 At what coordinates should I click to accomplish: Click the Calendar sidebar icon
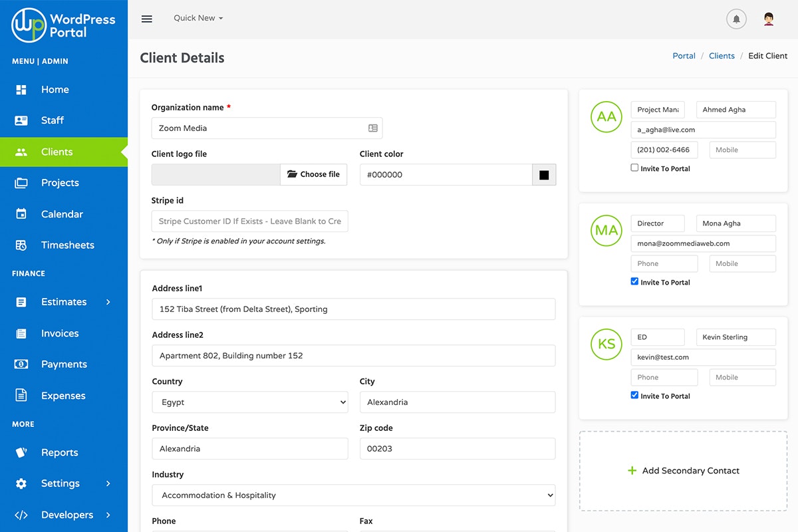[21, 214]
